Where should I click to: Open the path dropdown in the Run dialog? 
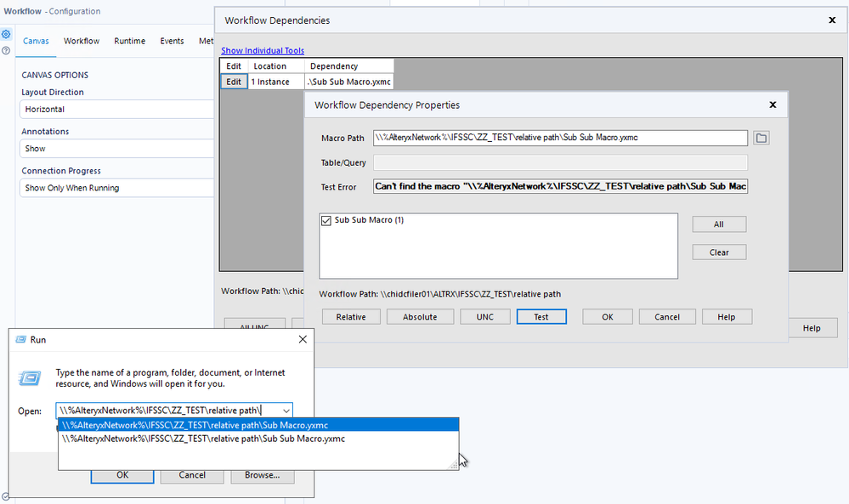(x=286, y=410)
